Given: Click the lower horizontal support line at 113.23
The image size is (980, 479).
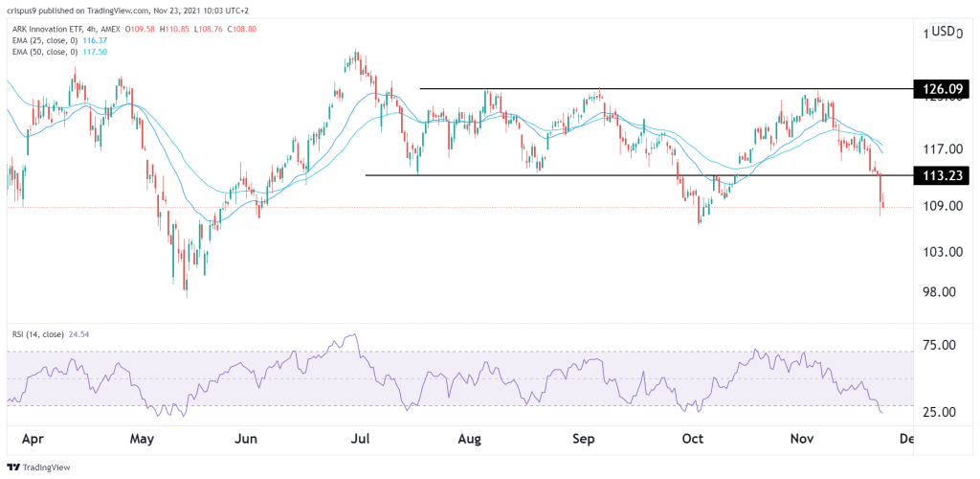Looking at the screenshot, I should (638, 175).
